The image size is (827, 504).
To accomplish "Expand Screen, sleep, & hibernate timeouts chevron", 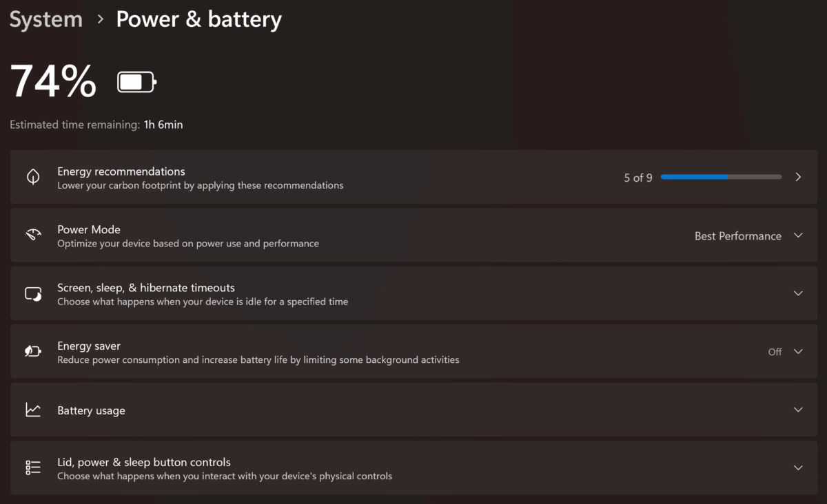I will coord(798,293).
